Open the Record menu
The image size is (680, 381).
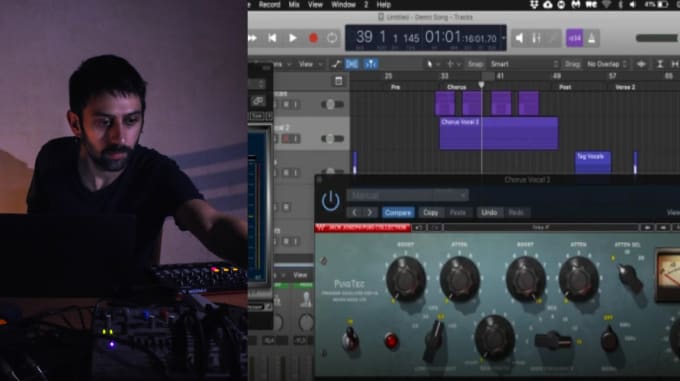(x=269, y=5)
